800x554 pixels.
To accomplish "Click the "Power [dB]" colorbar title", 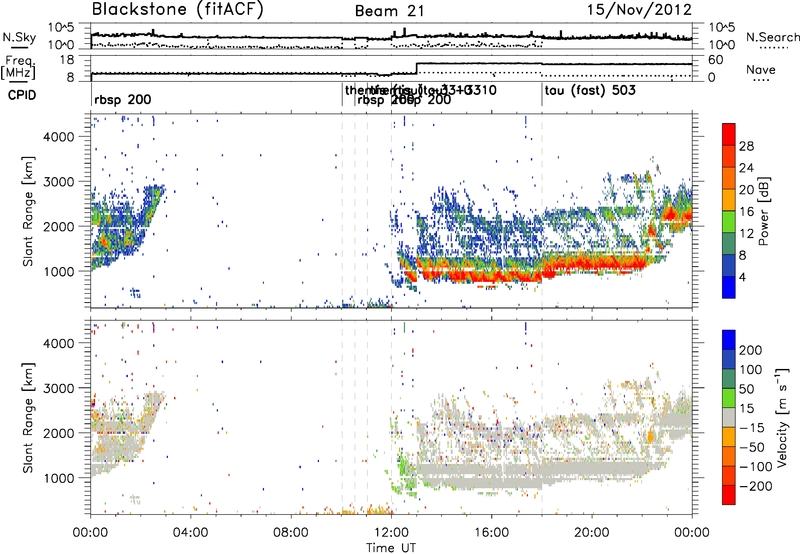I will (x=763, y=211).
